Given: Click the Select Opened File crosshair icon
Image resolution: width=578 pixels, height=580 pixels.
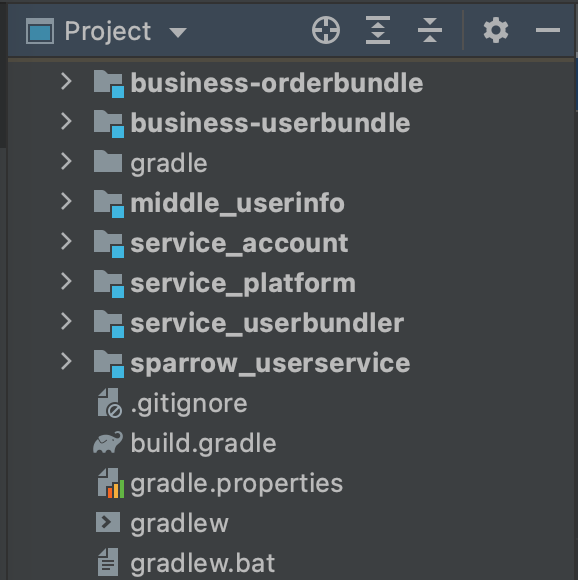Looking at the screenshot, I should coord(326,30).
